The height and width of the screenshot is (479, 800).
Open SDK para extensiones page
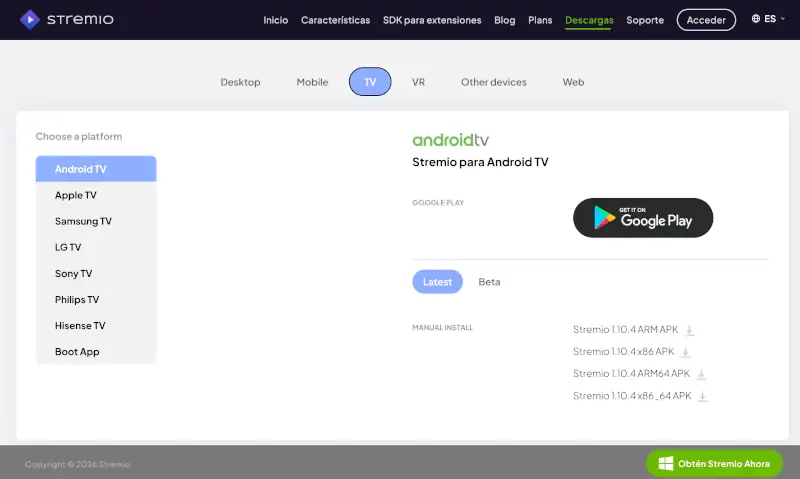tap(432, 20)
